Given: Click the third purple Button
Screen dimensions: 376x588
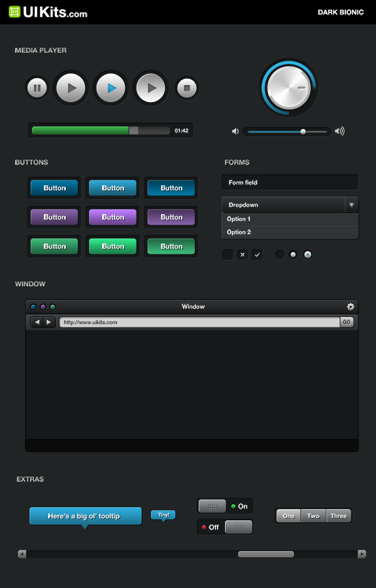Looking at the screenshot, I should (171, 217).
